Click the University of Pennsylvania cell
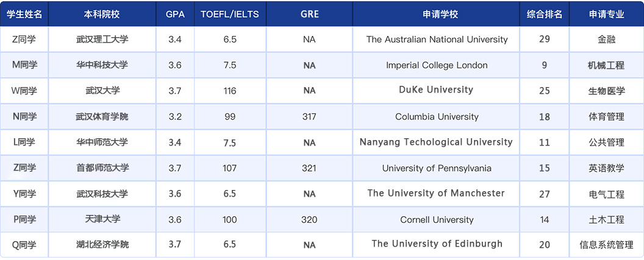The width and height of the screenshot is (644, 260). [x=437, y=168]
